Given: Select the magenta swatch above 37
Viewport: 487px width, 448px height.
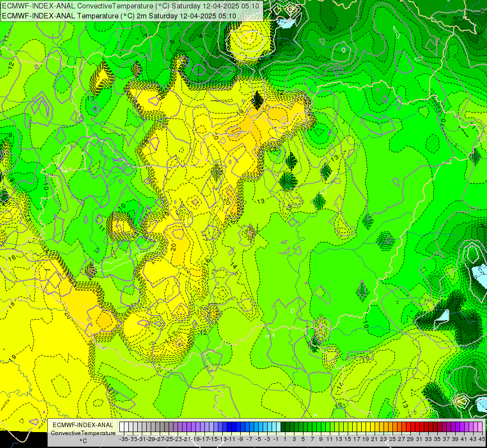Looking at the screenshot, I should pyautogui.click(x=444, y=427).
